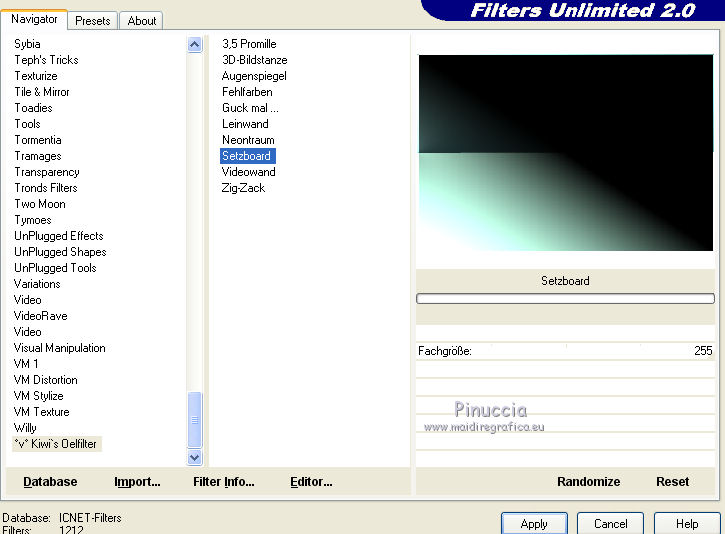Select UnPlugged Shapes category
Viewport: 725px width, 534px height.
(60, 252)
